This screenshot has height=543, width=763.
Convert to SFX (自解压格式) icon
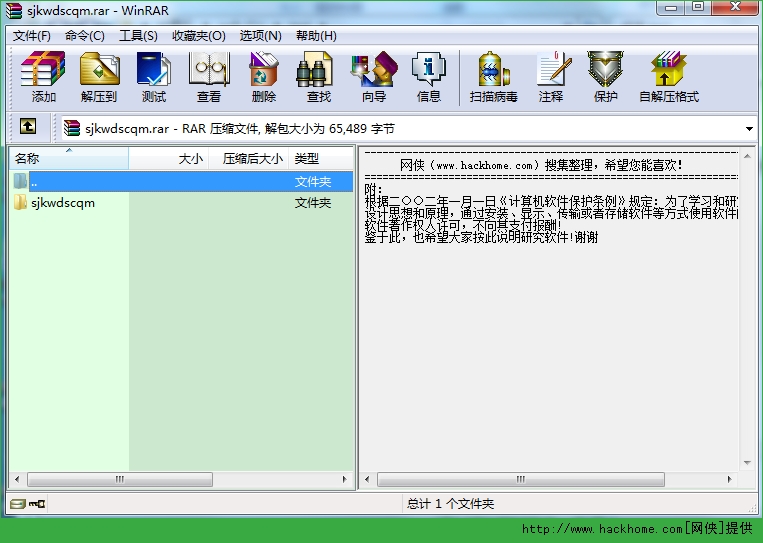(669, 76)
